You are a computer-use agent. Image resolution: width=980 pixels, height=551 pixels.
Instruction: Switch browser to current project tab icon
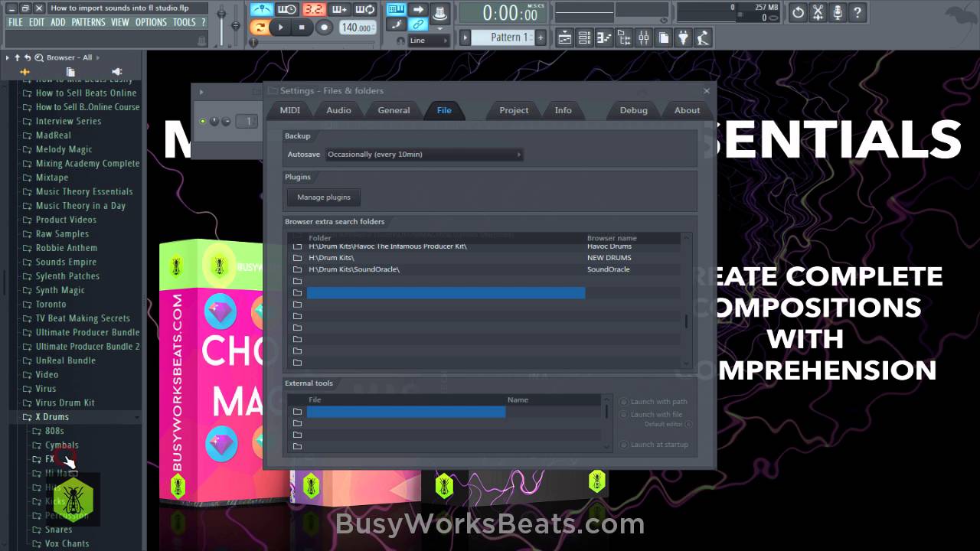70,72
